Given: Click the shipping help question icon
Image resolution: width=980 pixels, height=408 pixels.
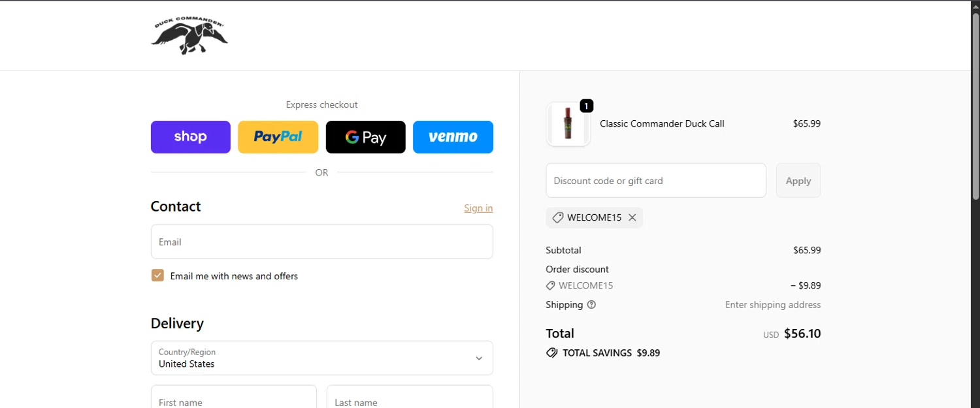Looking at the screenshot, I should click(591, 305).
